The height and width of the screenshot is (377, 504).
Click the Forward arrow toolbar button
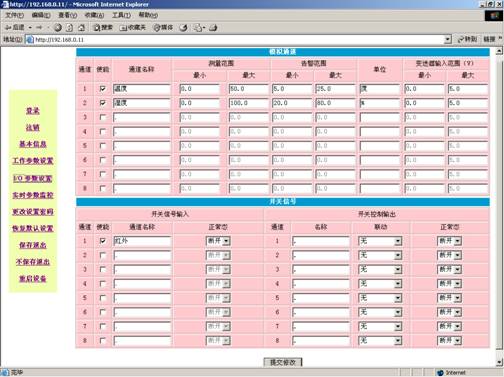pyautogui.click(x=39, y=28)
